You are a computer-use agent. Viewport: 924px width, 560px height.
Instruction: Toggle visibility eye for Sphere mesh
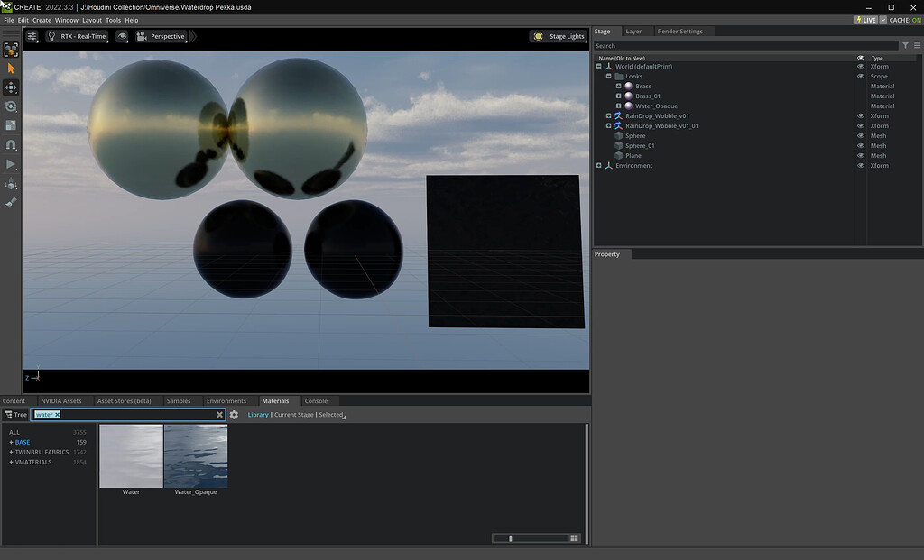(x=860, y=136)
